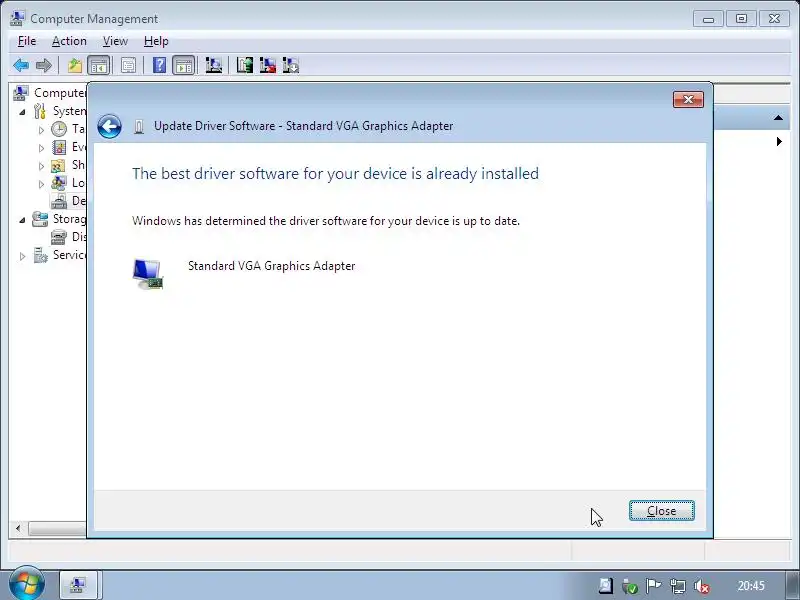
Task: Click the Up one level folder icon
Action: click(x=74, y=65)
